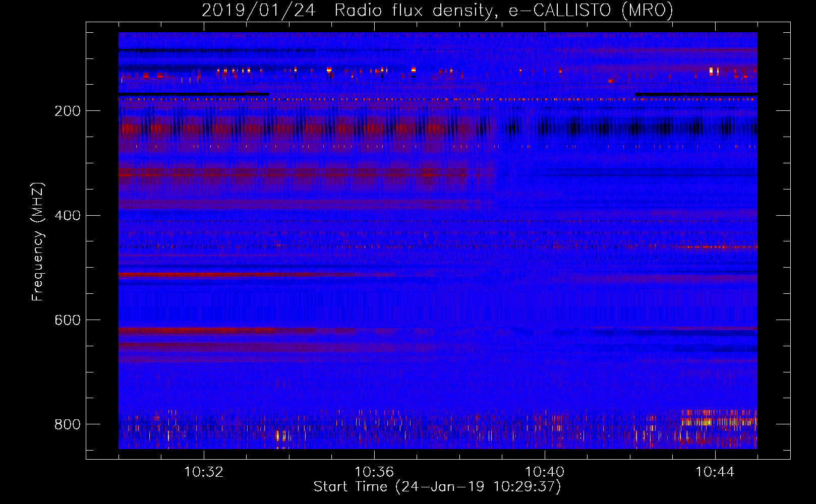Click the plot title 'Radio flux density, e-CALLISTO (MRO)'

(x=504, y=10)
